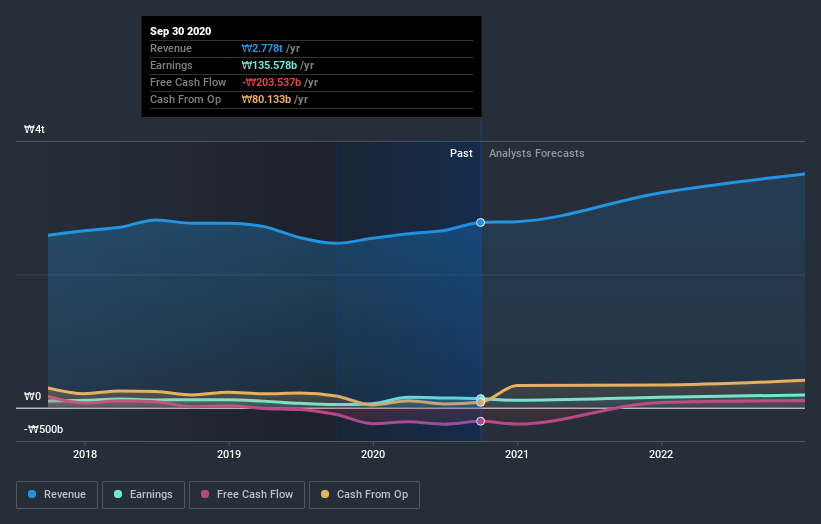Toggle the Cash From Op legend button
This screenshot has width=821, height=524.
tap(364, 495)
